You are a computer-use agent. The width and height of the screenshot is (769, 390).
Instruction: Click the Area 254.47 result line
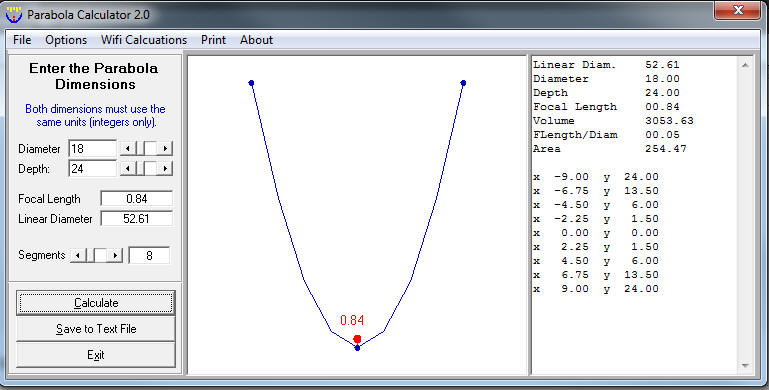(610, 149)
